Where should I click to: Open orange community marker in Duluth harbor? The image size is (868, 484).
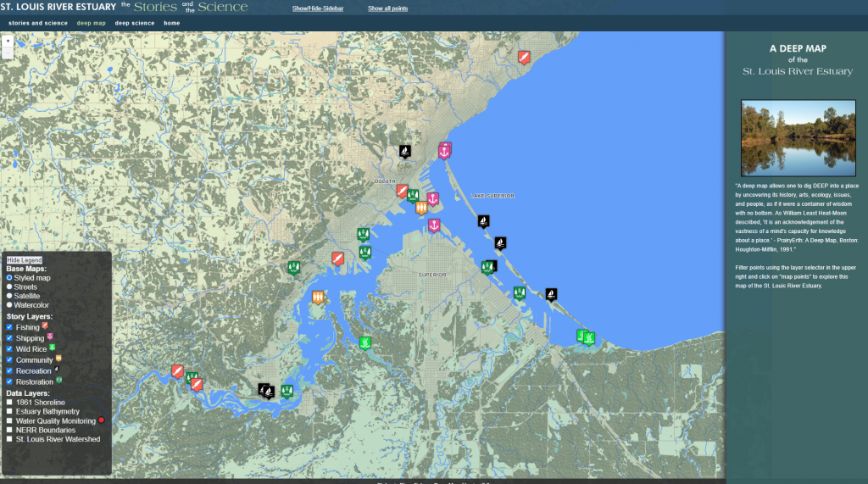tap(422, 209)
